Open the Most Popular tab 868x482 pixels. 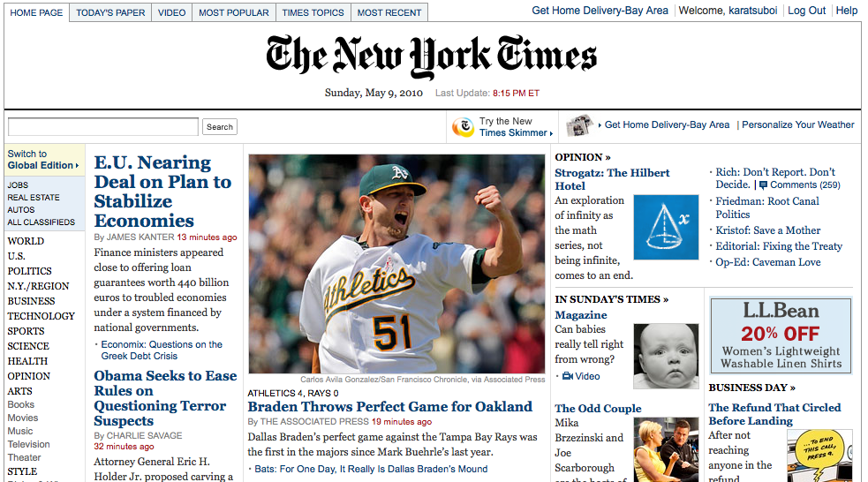[234, 12]
